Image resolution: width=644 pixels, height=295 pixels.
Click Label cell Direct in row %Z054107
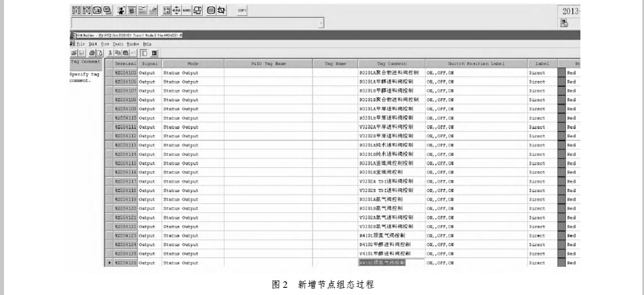pos(543,91)
